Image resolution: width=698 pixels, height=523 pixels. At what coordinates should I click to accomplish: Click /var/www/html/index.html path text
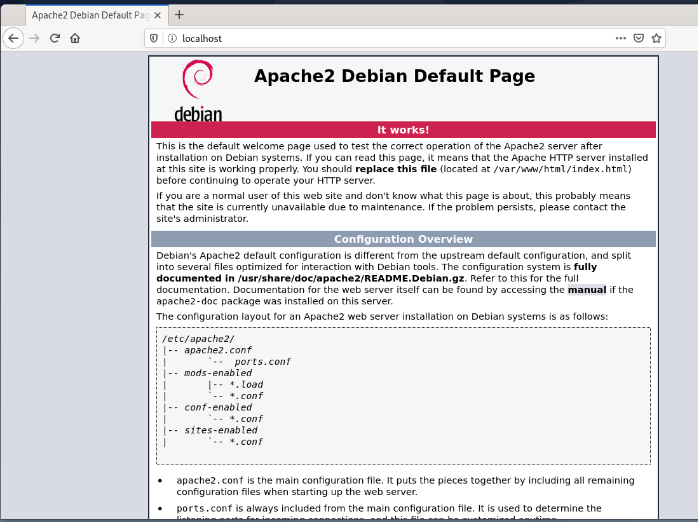point(560,169)
